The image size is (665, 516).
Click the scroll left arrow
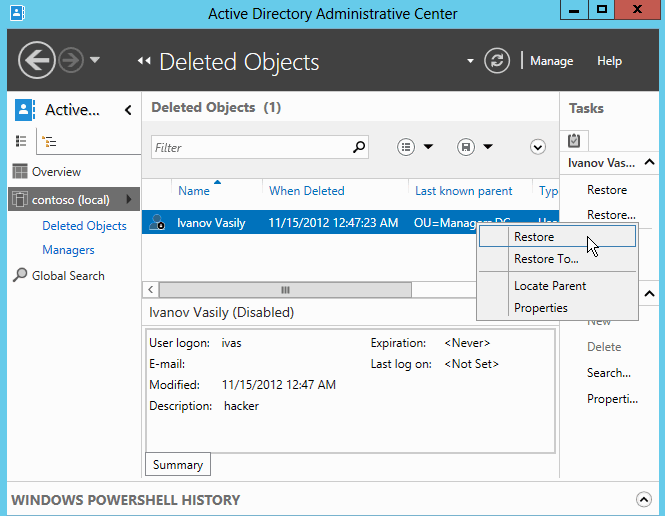pos(151,290)
